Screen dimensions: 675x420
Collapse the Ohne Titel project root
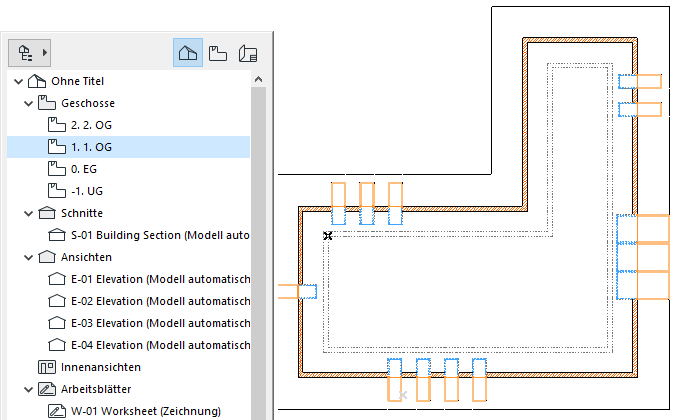(x=15, y=81)
